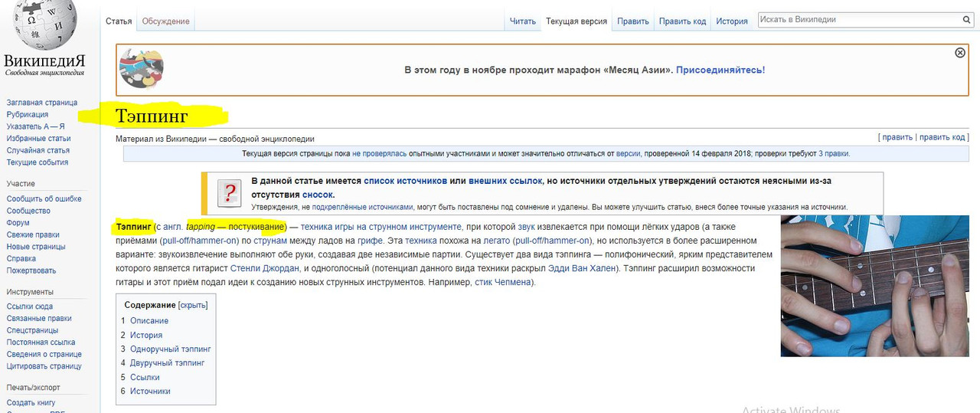Select the Текущая версия tab
The width and height of the screenshot is (980, 413).
pos(577,21)
